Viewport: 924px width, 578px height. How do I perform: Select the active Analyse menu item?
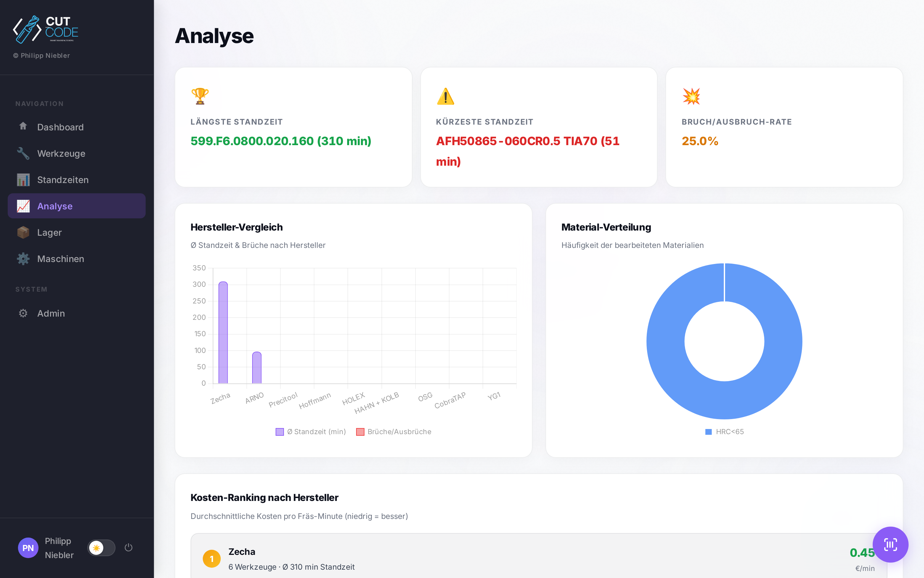click(76, 206)
